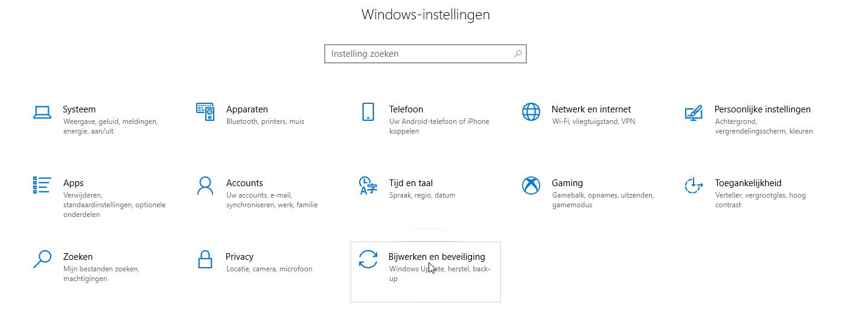Open Bijwerken en beveiliging title text
This screenshot has width=868, height=313.
(x=436, y=257)
